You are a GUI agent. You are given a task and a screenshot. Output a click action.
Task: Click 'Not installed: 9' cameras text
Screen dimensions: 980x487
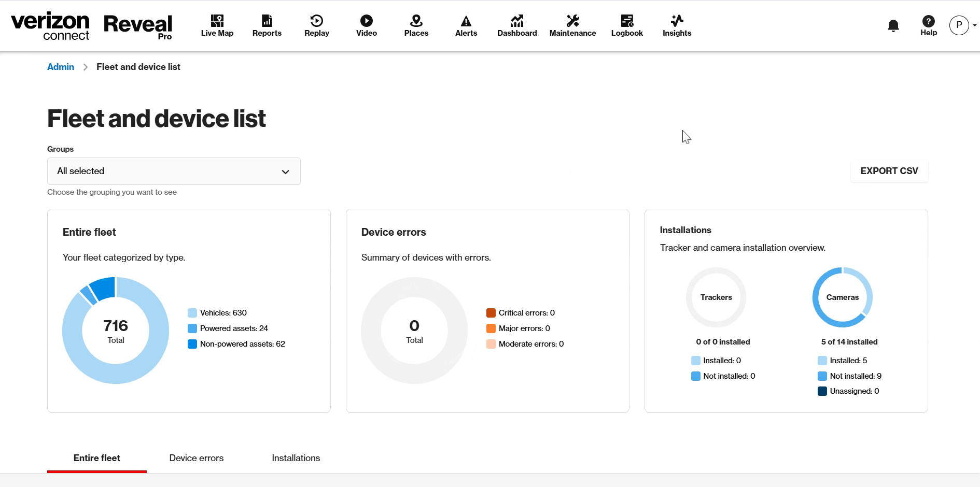pos(856,376)
